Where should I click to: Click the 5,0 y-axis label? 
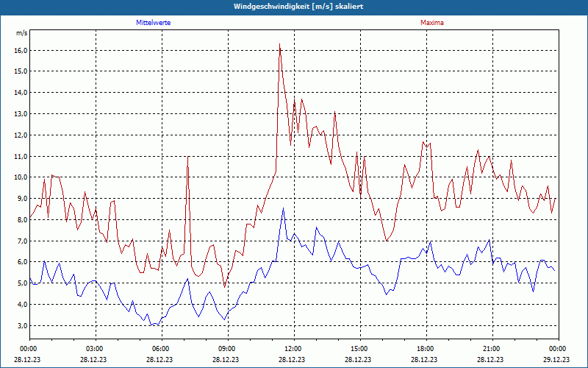(x=23, y=283)
